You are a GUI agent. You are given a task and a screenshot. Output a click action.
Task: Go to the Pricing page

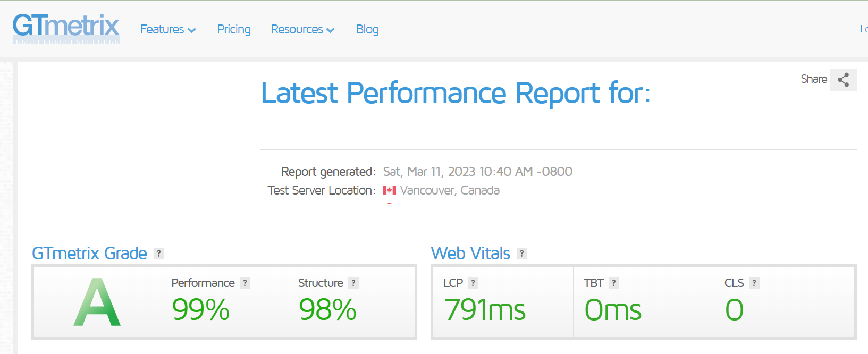(234, 29)
